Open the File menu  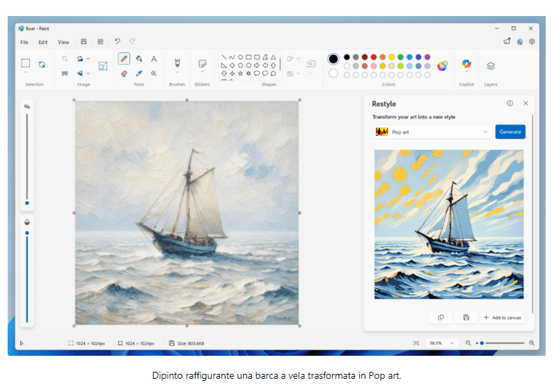tap(24, 42)
